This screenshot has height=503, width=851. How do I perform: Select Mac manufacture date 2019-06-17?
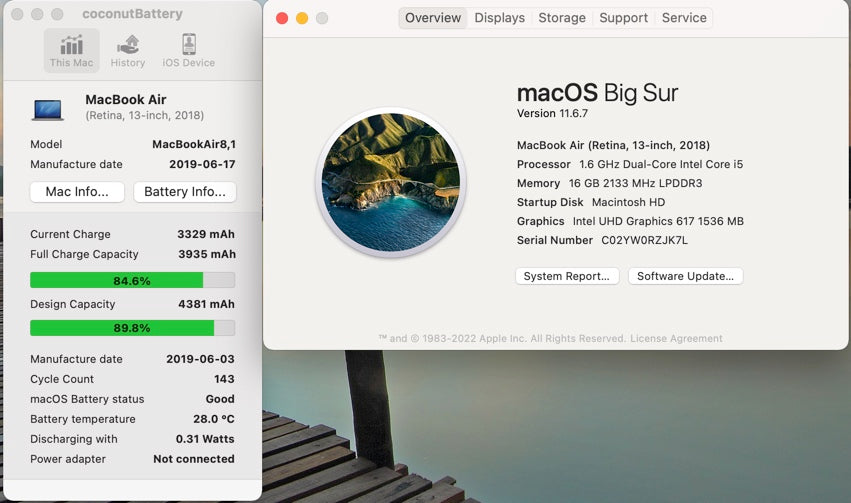202,164
